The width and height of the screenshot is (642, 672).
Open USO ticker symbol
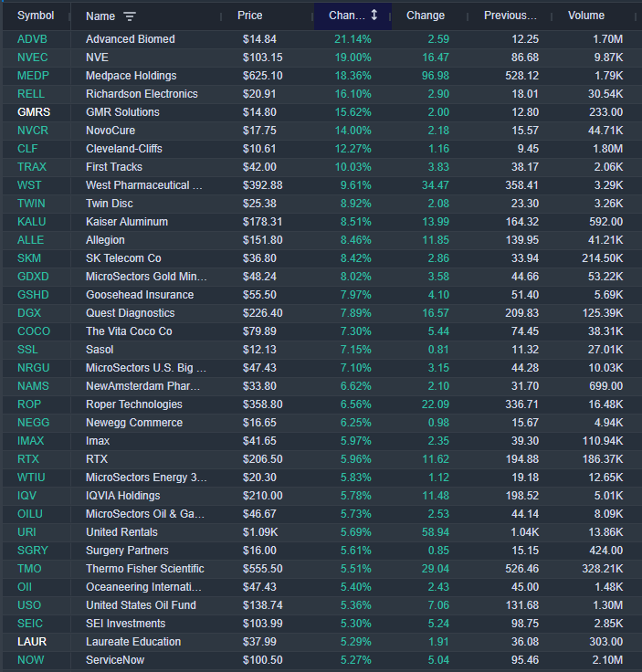point(29,605)
